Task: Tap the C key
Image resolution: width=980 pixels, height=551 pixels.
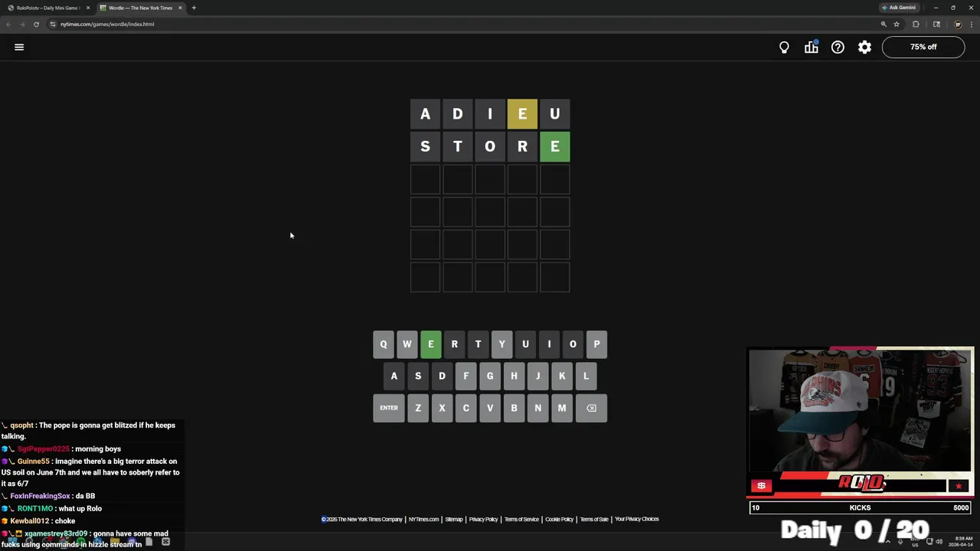Action: pyautogui.click(x=466, y=408)
